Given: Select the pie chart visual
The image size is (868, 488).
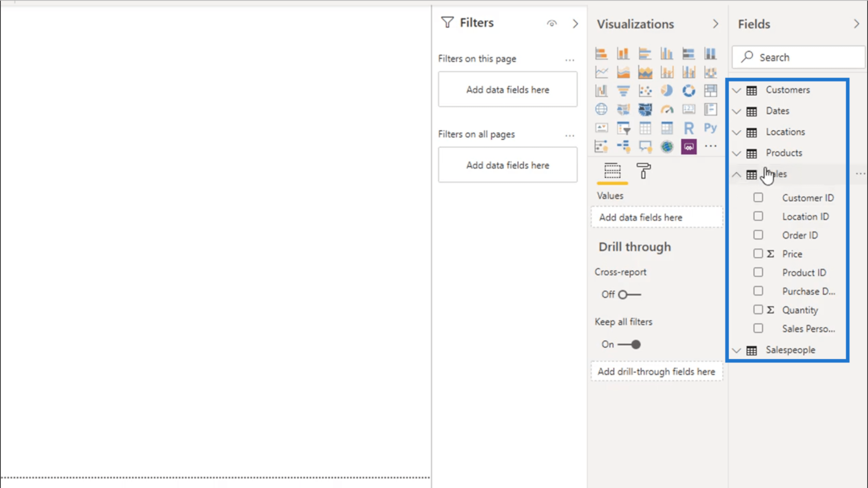Looking at the screenshot, I should tap(667, 91).
